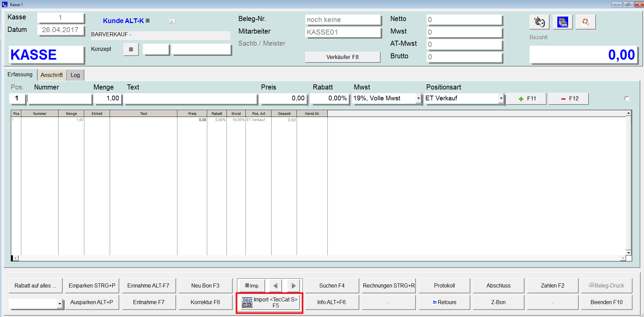Click the Einheit column header

97,114
